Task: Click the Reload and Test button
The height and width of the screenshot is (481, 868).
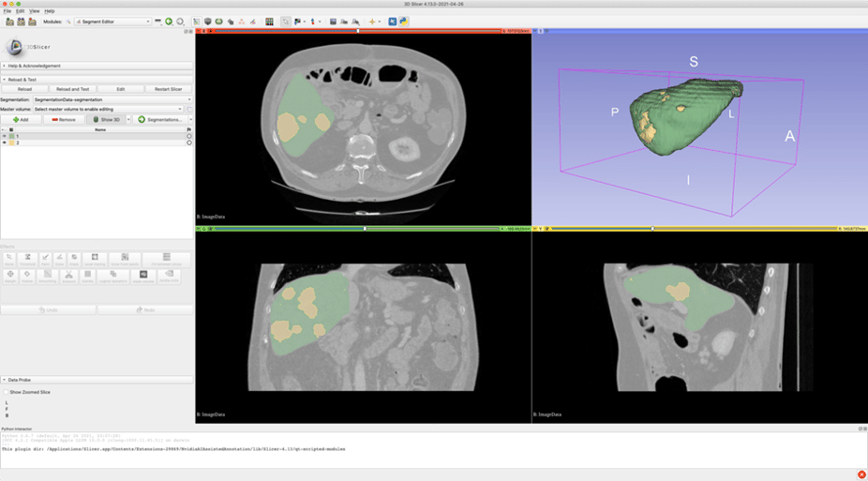Action: point(72,89)
